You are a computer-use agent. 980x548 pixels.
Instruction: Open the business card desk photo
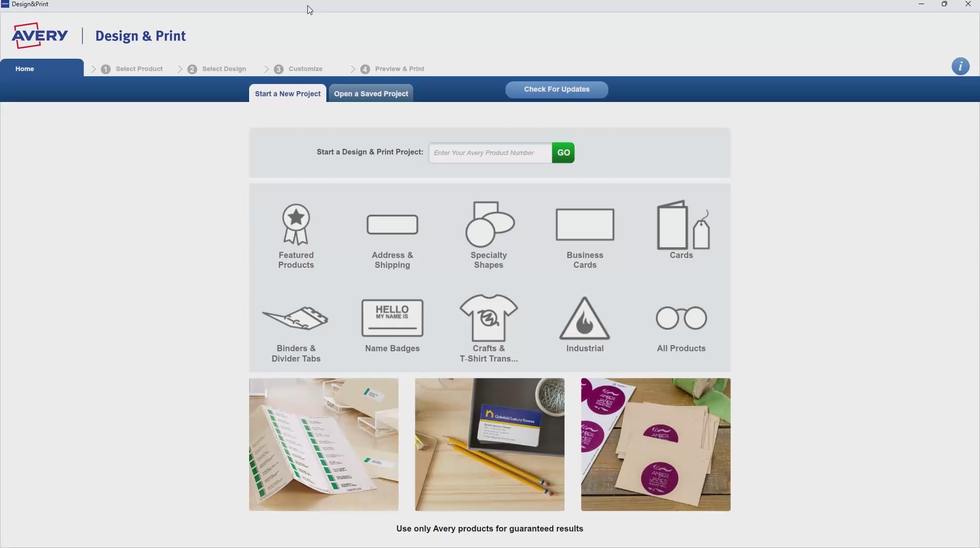489,444
